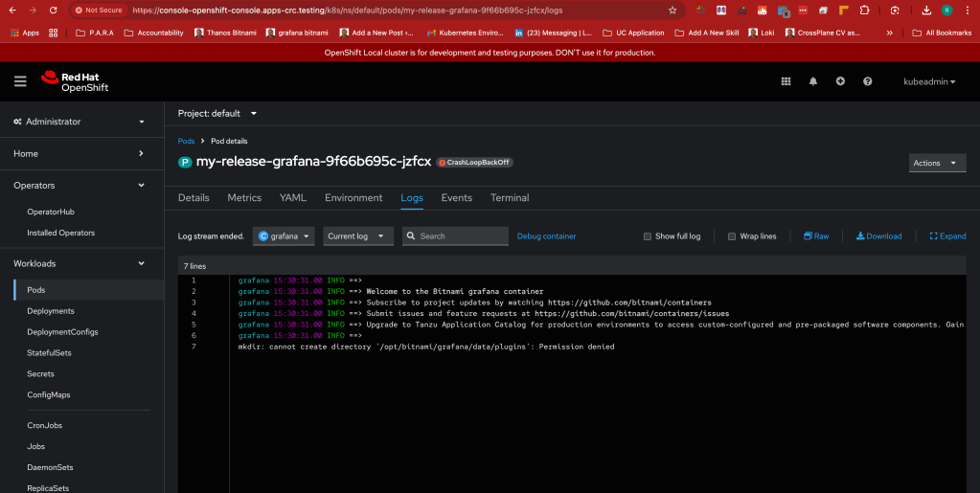Screen dimensions: 980x493
Task: Download the log file
Action: [x=878, y=236]
